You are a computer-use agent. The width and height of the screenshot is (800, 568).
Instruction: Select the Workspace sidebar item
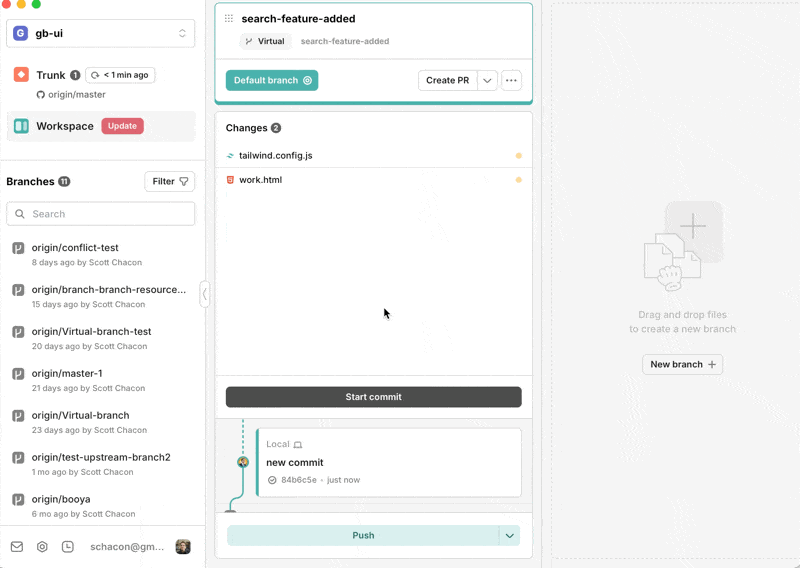pos(65,126)
